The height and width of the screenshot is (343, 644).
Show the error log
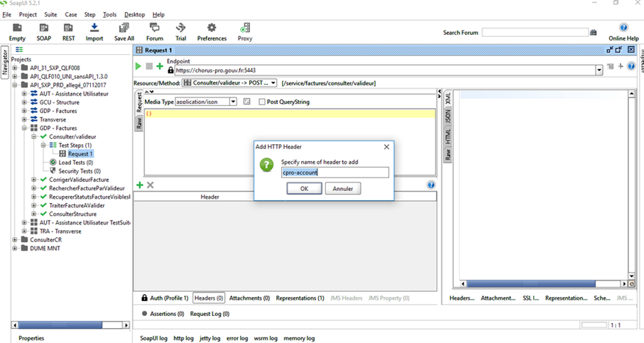[x=237, y=338]
